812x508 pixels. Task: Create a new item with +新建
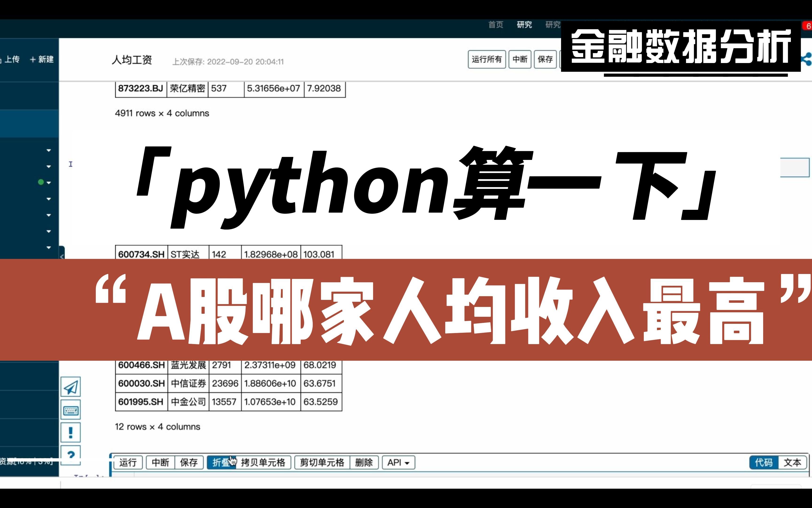[42, 60]
